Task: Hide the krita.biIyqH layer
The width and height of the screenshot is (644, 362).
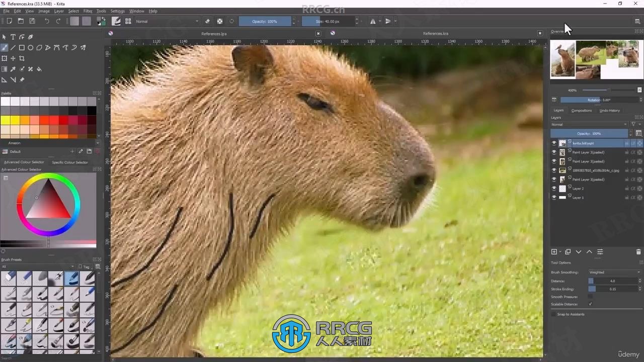Action: pyautogui.click(x=554, y=143)
